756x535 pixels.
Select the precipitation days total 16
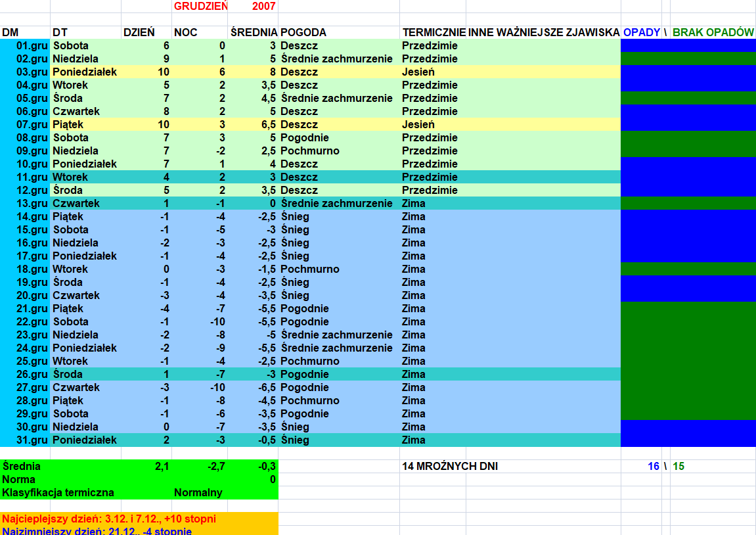click(653, 466)
